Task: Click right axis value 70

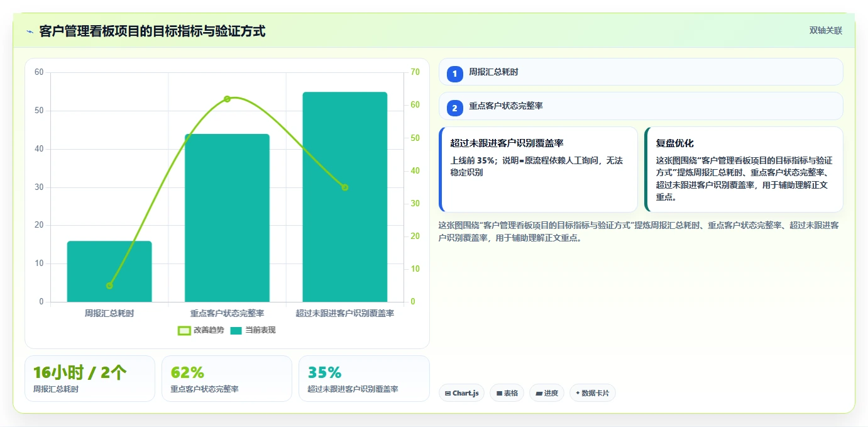Action: [415, 72]
